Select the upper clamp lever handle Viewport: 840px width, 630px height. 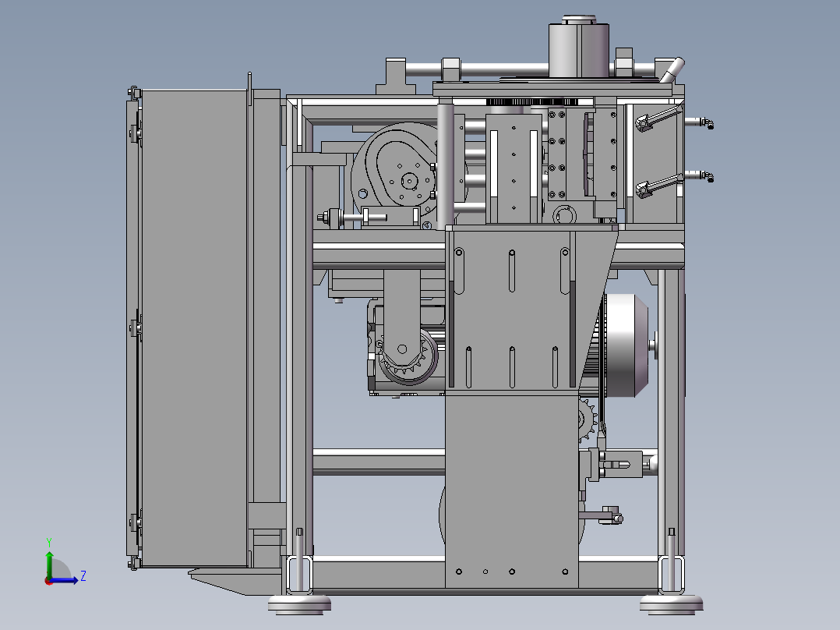tap(658, 118)
